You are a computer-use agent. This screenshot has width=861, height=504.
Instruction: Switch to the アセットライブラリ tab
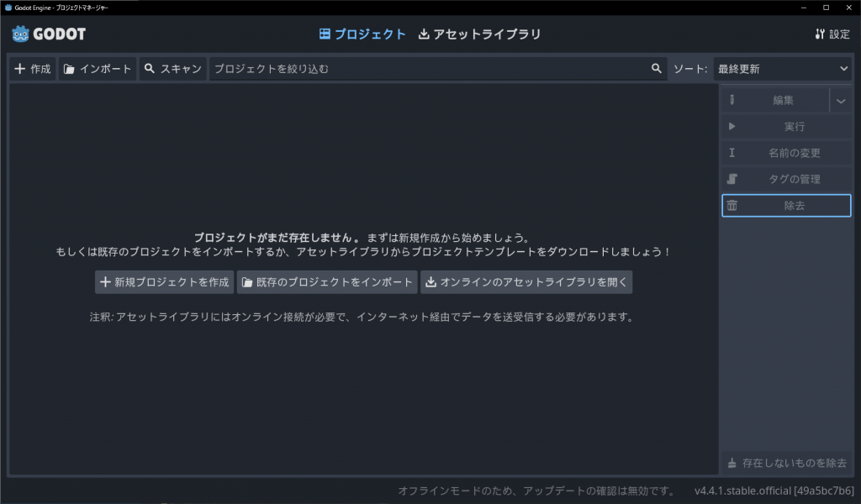click(479, 34)
